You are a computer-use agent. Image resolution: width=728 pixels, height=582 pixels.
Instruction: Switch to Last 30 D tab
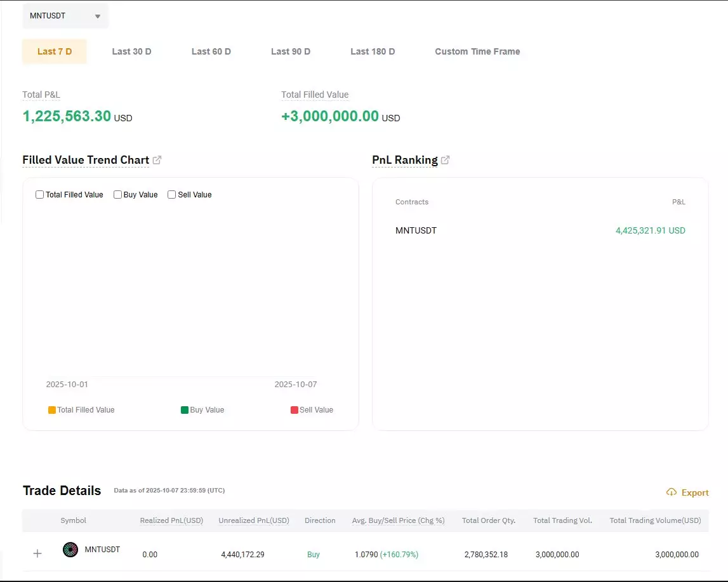tap(131, 51)
